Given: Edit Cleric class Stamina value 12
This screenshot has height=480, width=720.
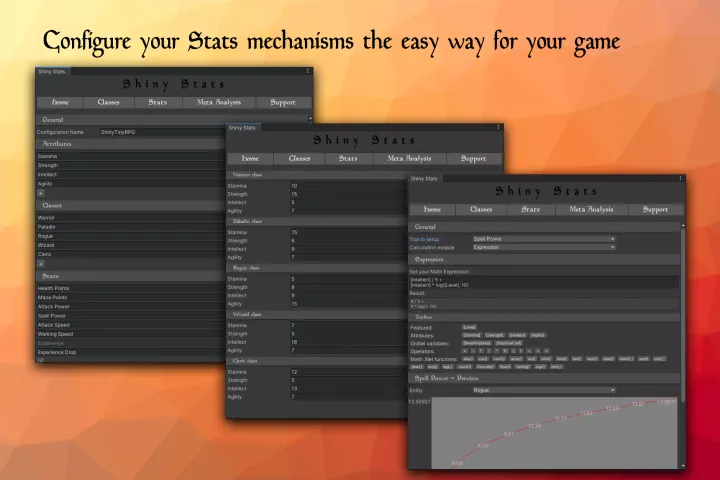Looking at the screenshot, I should coord(349,372).
